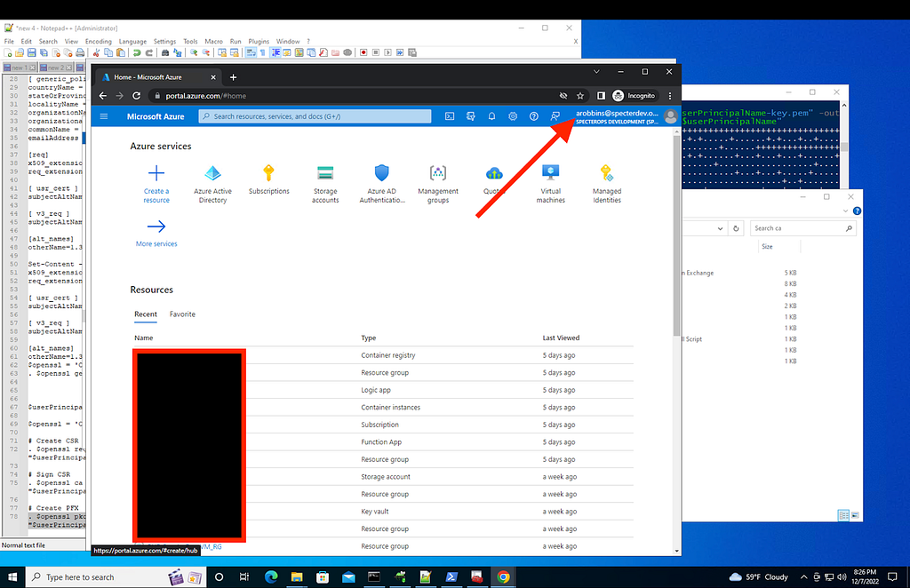910x588 pixels.
Task: Reload the Azure portal page
Action: tap(136, 96)
